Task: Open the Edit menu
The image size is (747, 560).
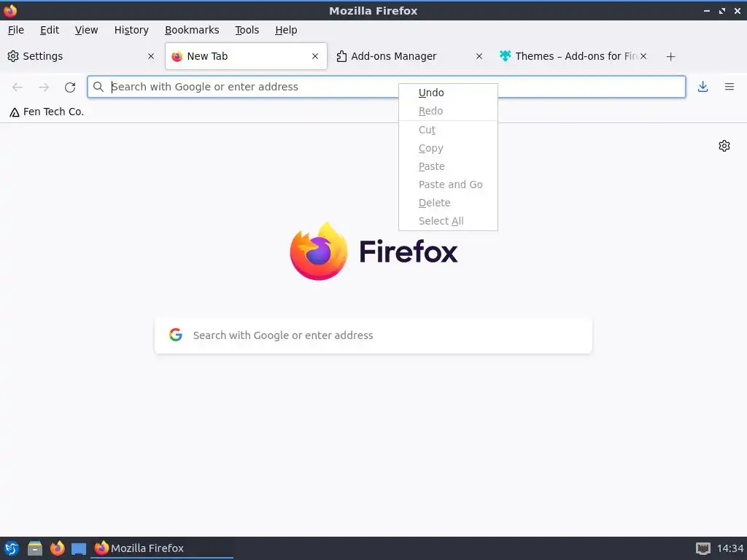Action: 50,30
